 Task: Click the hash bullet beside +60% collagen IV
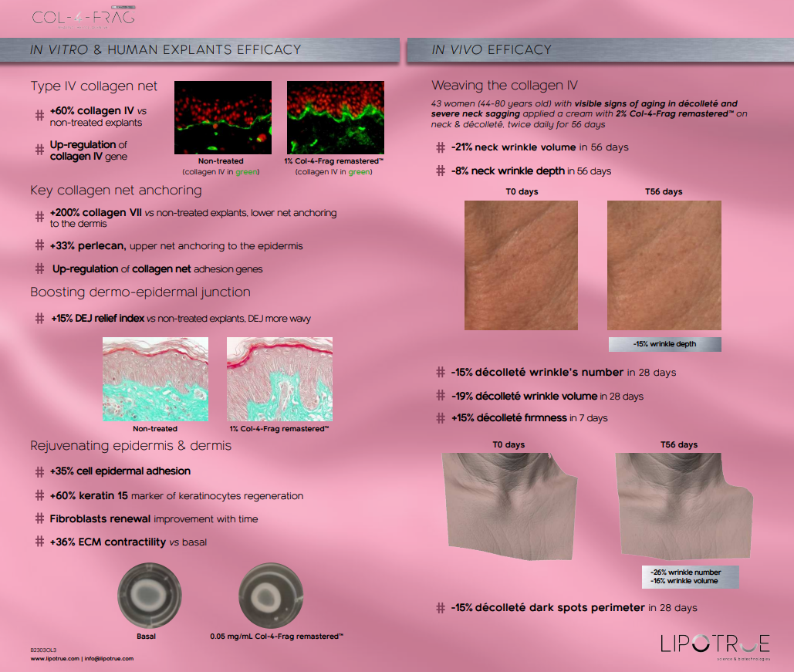point(39,116)
